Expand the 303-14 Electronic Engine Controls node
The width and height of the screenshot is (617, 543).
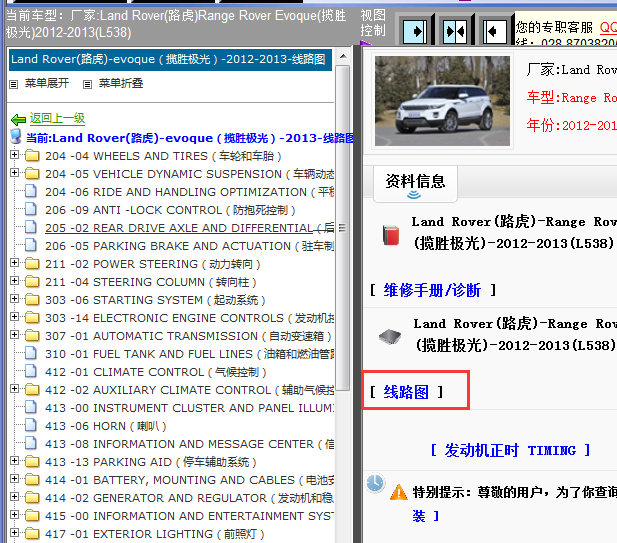pos(15,317)
